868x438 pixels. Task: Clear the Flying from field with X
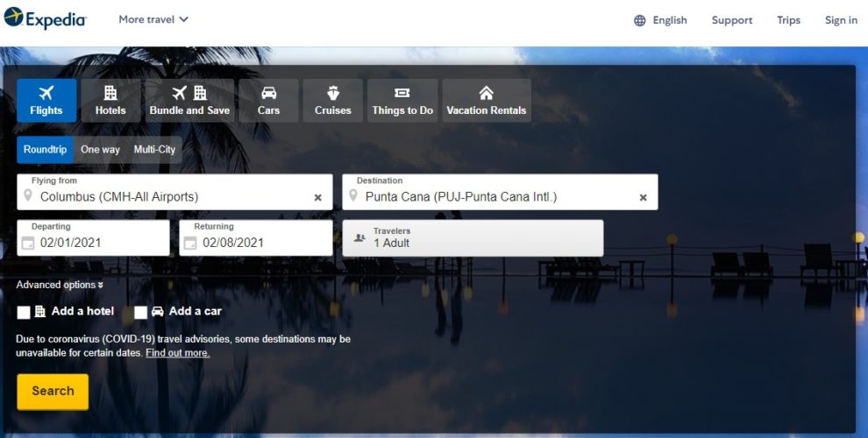[318, 198]
